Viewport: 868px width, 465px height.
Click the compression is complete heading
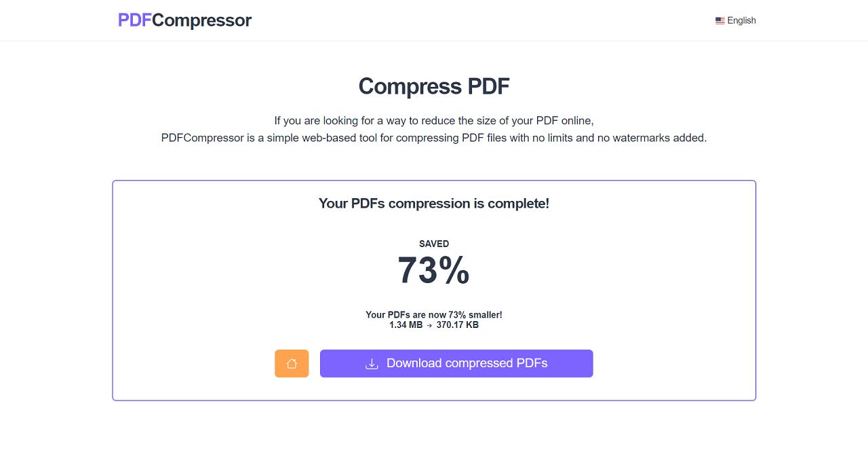(434, 204)
